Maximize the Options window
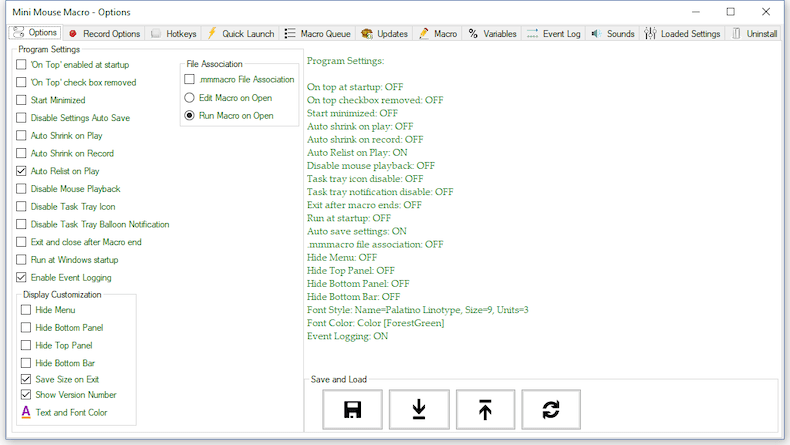 point(731,12)
